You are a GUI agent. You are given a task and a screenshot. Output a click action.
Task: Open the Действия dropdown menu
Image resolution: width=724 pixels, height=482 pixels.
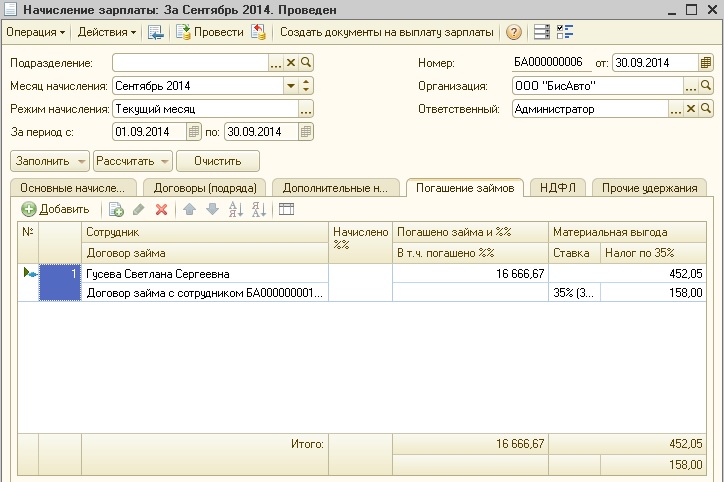[107, 32]
